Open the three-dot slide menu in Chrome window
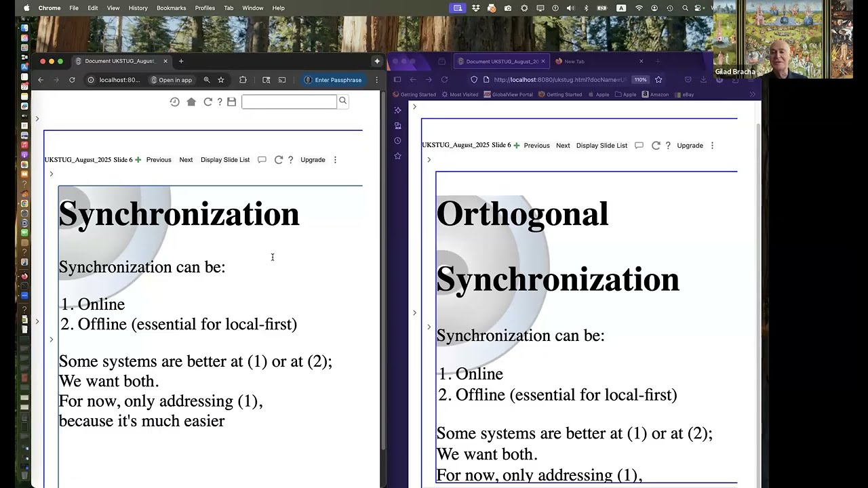This screenshot has height=488, width=868. (x=335, y=160)
